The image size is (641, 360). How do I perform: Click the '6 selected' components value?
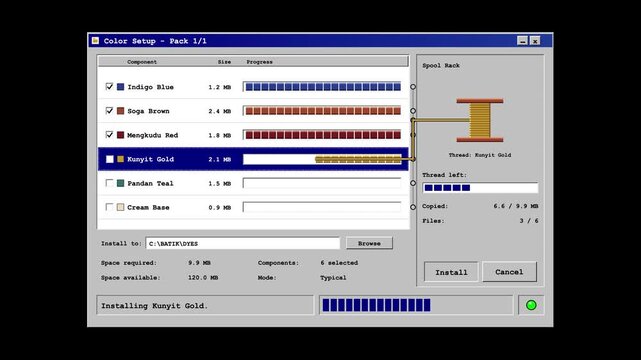click(339, 263)
